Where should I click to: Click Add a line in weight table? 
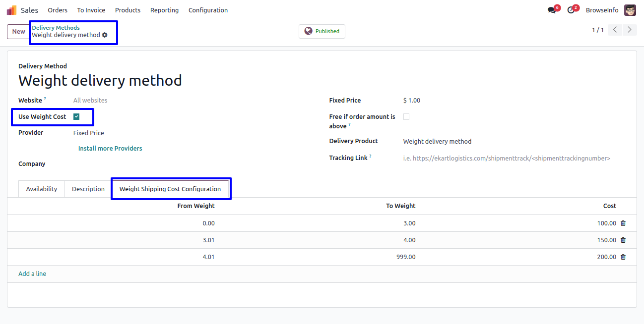(x=32, y=274)
